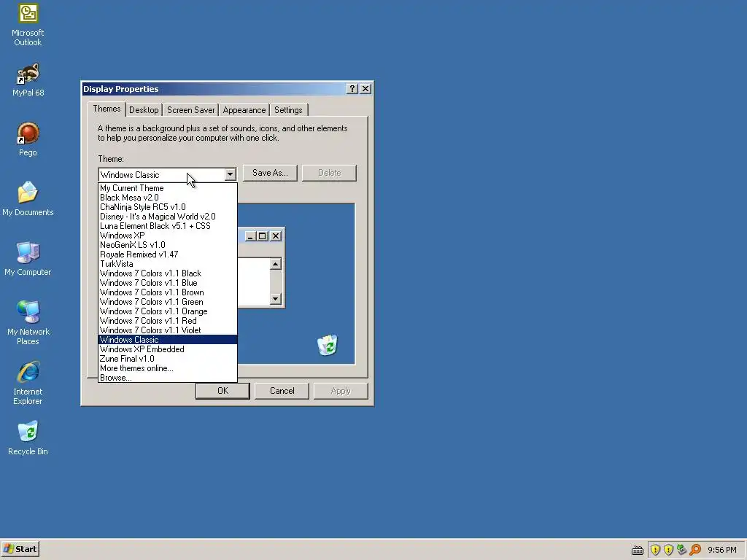Click the Save As... button
This screenshot has width=747, height=560.
point(270,173)
